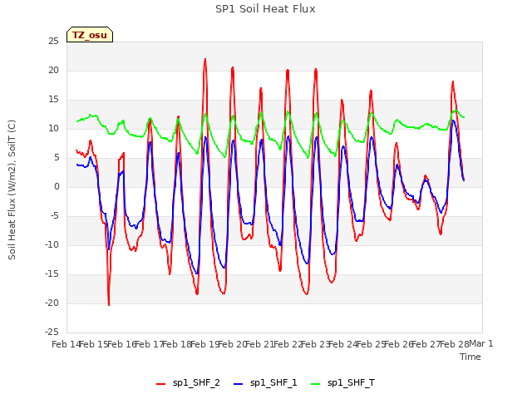This screenshot has width=532, height=399.
Task: Click the TZ_osu annotation label
Action: (90, 35)
